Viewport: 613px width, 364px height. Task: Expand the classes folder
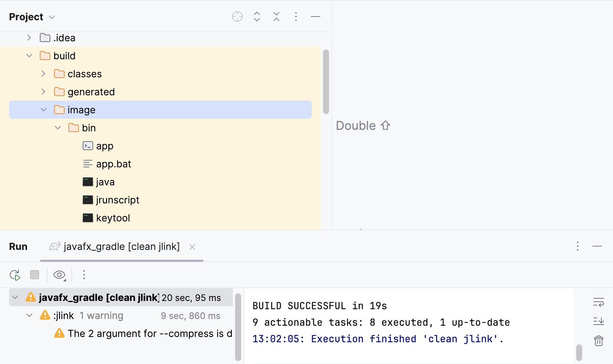(44, 74)
